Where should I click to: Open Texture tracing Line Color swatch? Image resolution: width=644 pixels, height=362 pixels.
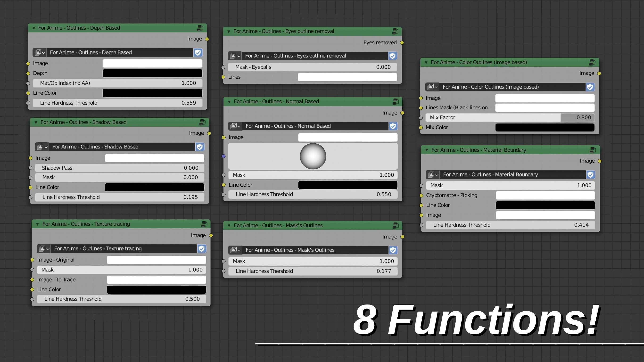pos(157,289)
